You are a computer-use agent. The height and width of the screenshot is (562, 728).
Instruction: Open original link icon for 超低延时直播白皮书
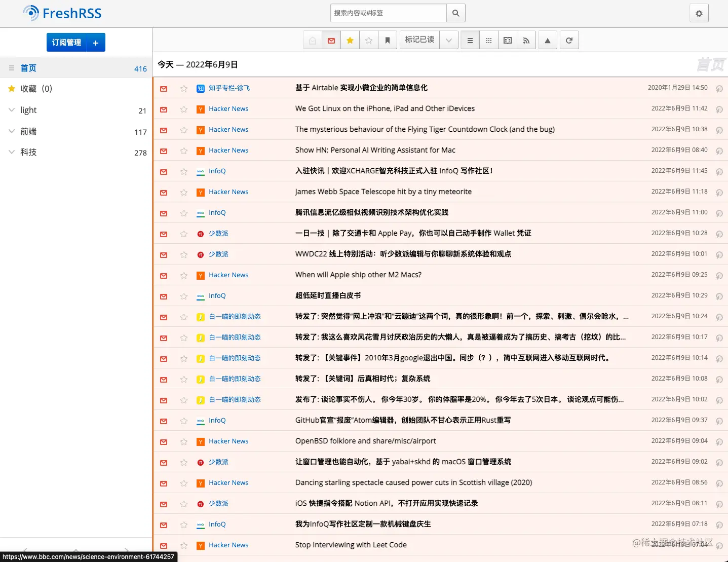[719, 296]
